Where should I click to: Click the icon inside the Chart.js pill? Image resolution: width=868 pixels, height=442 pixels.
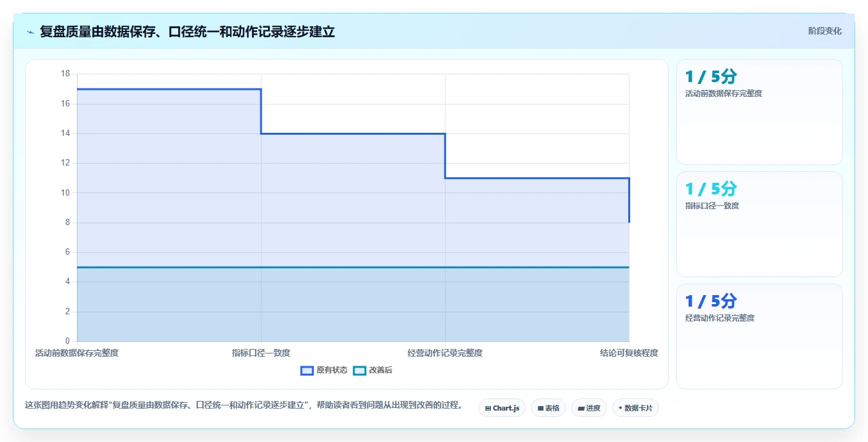tap(488, 408)
